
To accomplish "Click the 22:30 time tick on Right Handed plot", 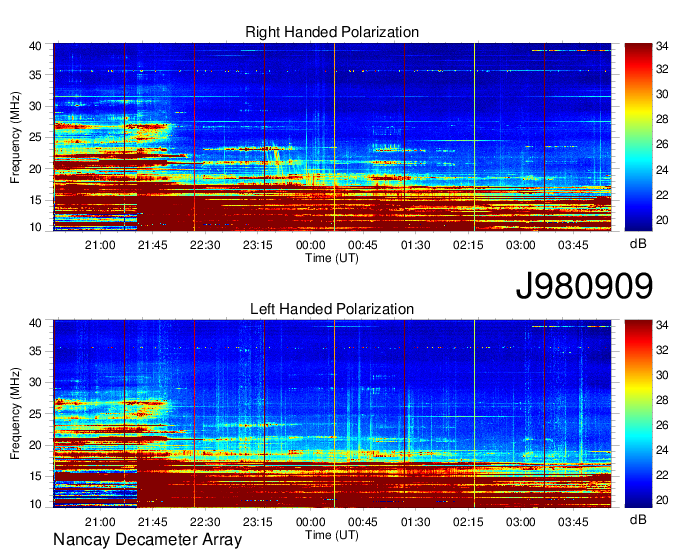I will point(205,245).
